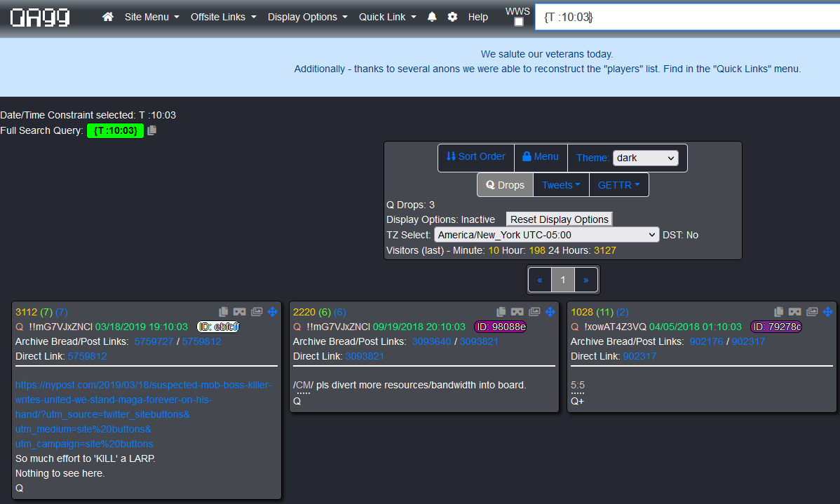This screenshot has height=504, width=840.
Task: Expand the GETTR dropdown
Action: (618, 185)
